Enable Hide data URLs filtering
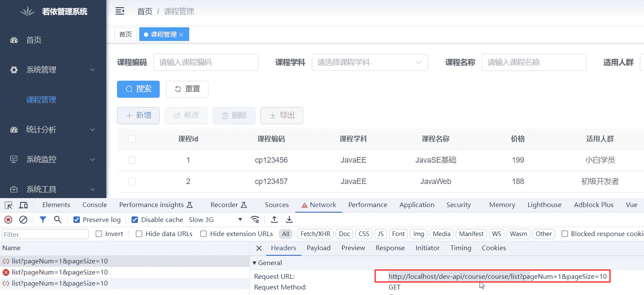The height and width of the screenshot is (295, 644). (x=139, y=234)
